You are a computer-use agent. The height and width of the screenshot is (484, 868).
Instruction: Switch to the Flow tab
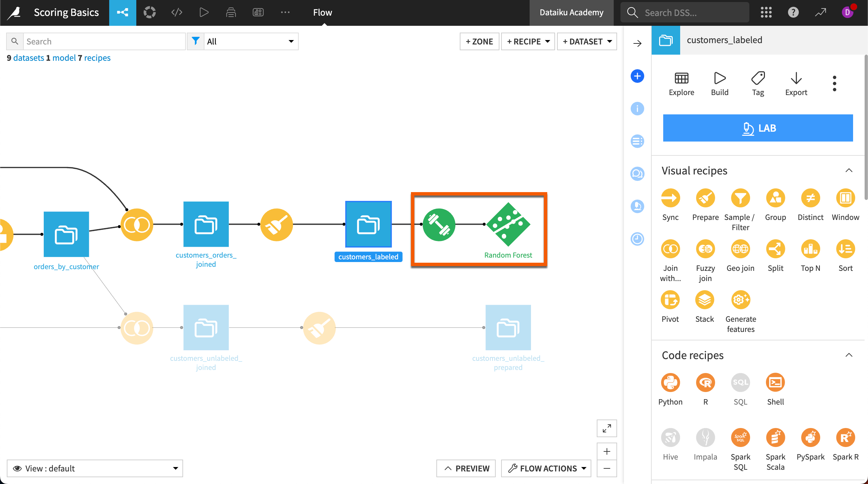coord(322,12)
